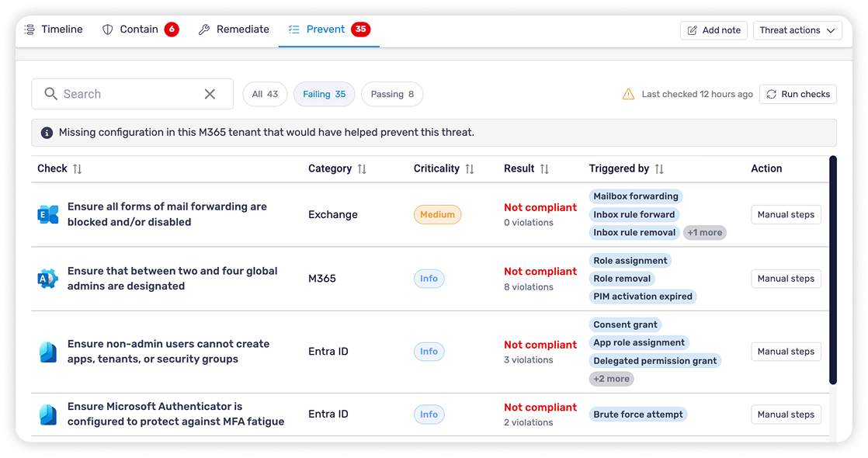Viewport: 868px width, 458px height.
Task: Open the Threat actions dropdown
Action: (797, 30)
